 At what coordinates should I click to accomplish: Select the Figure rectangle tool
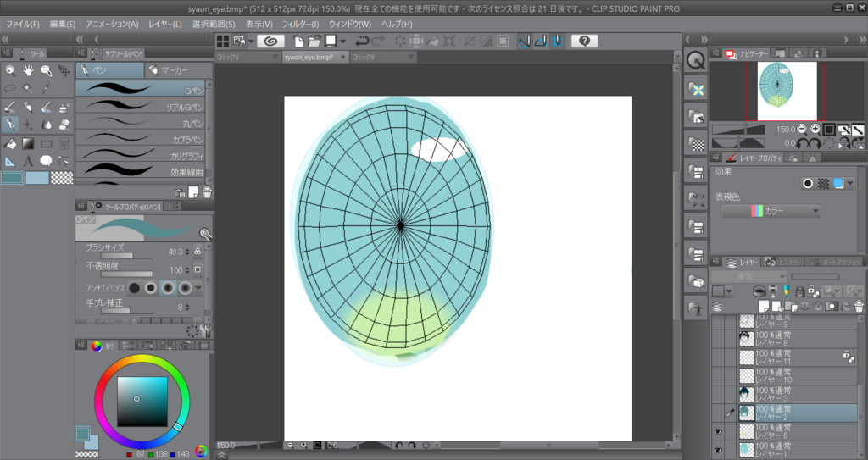46,144
